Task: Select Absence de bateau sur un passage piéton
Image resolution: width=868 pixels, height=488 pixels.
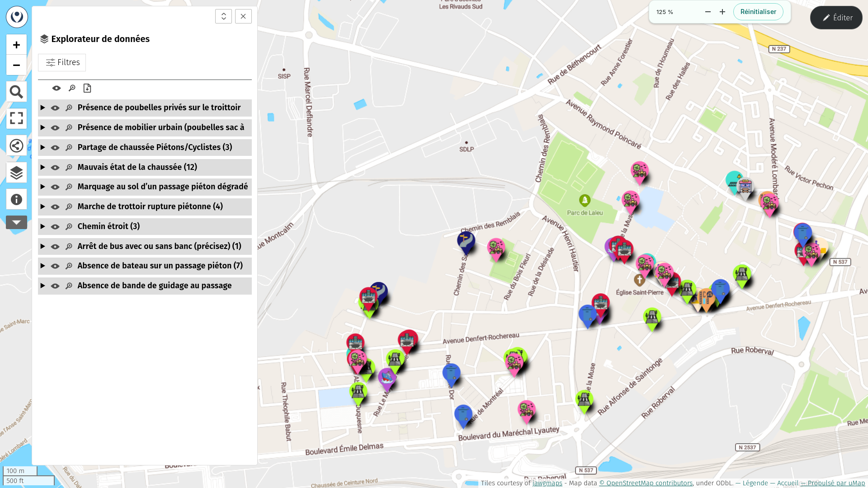Action: [160, 266]
